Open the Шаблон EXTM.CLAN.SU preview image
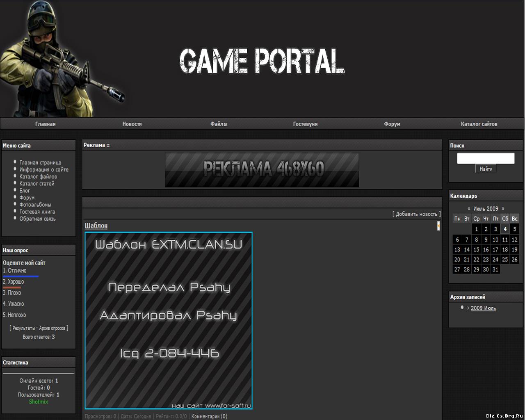 (x=169, y=321)
